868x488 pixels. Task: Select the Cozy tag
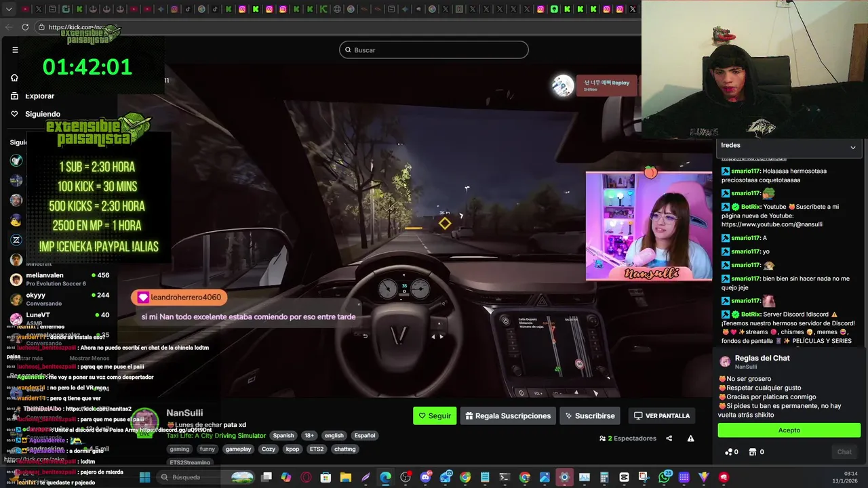(x=269, y=449)
